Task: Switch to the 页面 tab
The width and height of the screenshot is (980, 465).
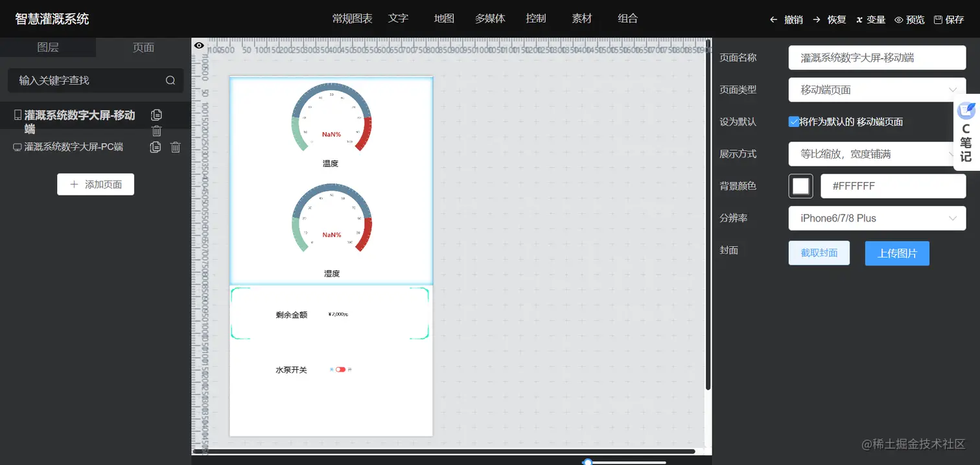Action: coord(143,47)
